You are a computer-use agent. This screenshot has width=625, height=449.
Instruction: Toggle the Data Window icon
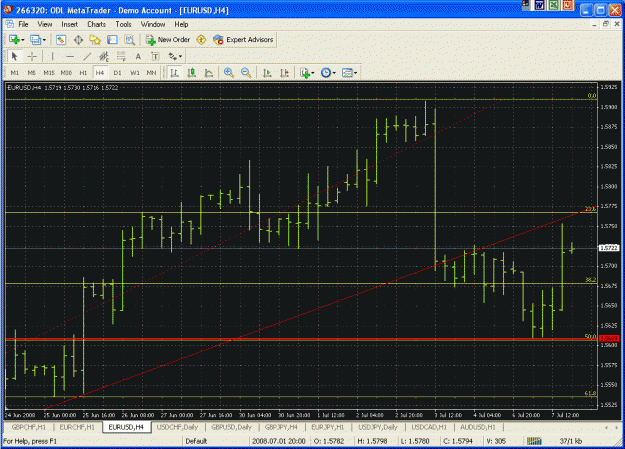(x=78, y=40)
